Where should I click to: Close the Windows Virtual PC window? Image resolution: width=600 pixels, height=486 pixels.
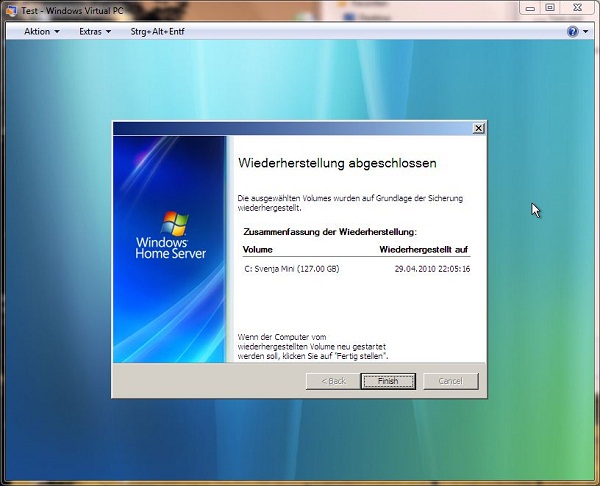pos(577,8)
